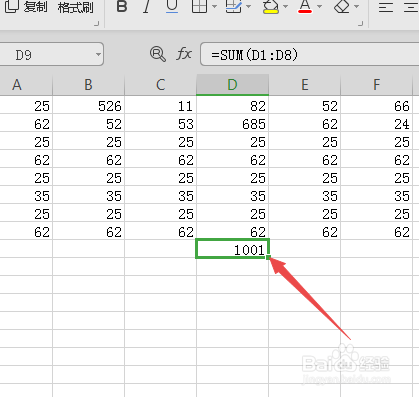Open clipboard group dialog launcher

click(97, 23)
